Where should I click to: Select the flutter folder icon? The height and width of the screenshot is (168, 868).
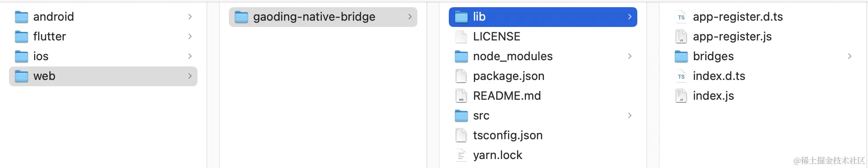[22, 37]
